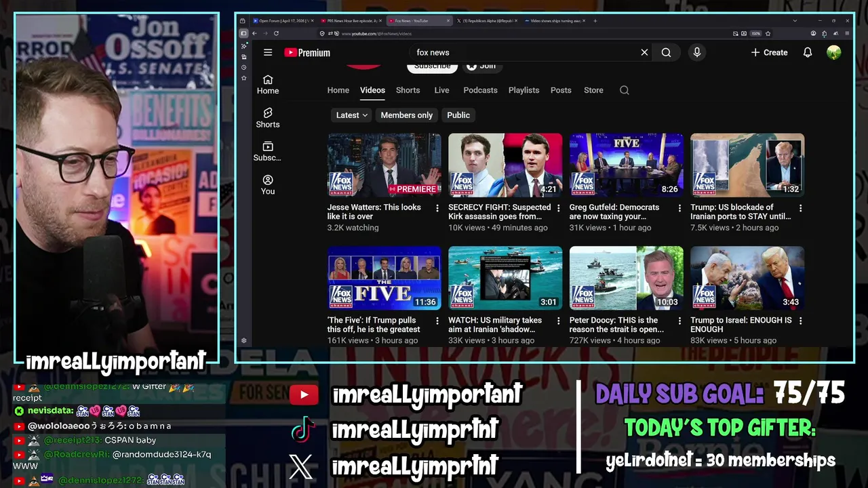Open options menu for SECRECY FIGHT video

[558, 208]
